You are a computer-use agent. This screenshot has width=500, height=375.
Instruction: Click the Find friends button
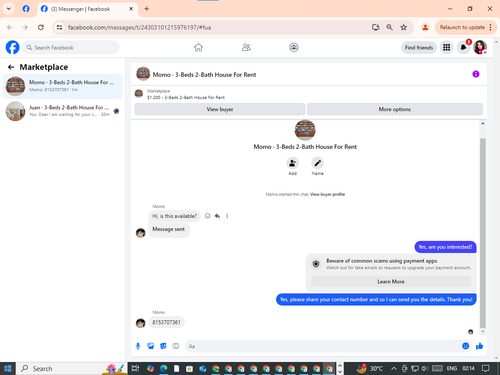point(419,48)
